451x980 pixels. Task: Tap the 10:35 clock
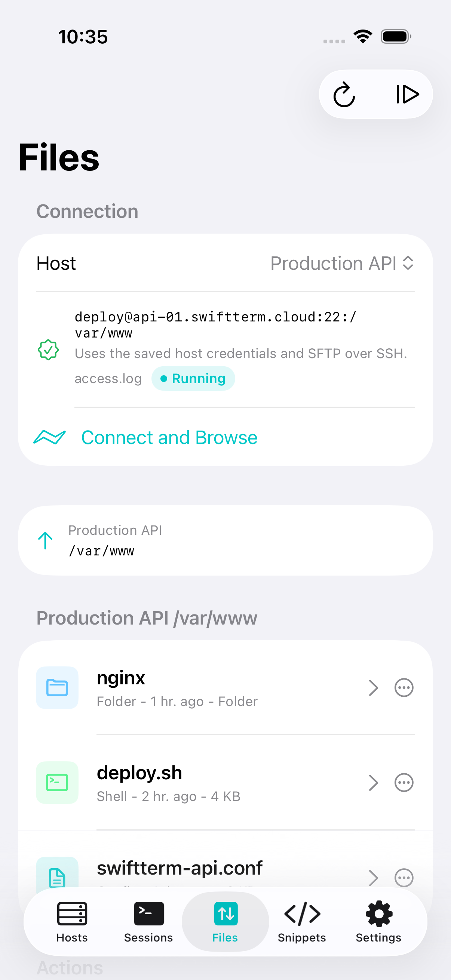point(83,37)
